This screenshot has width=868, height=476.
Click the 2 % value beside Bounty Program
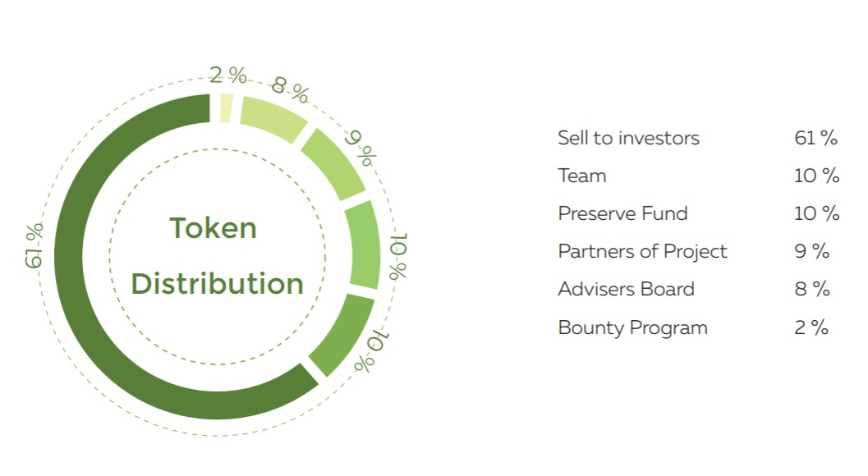pyautogui.click(x=811, y=327)
